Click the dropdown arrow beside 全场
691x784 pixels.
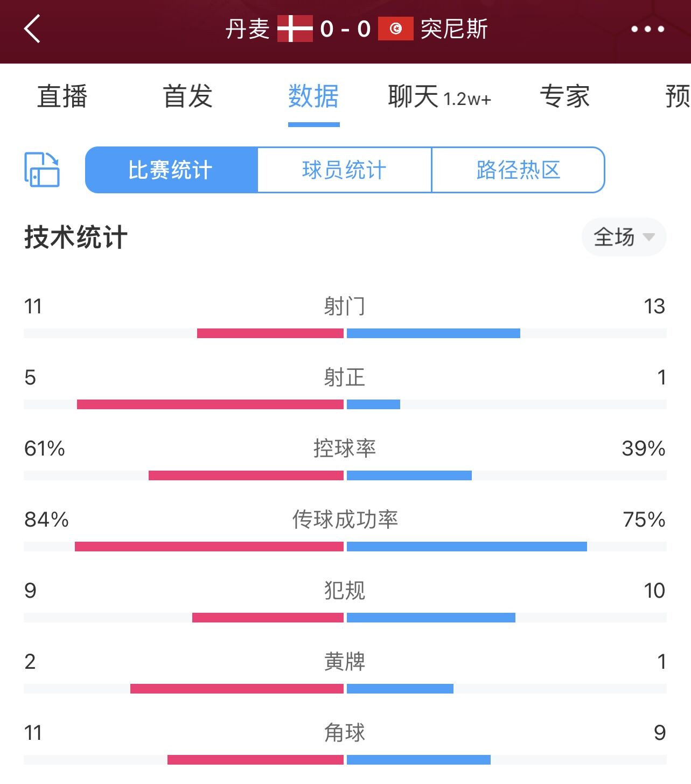point(648,237)
